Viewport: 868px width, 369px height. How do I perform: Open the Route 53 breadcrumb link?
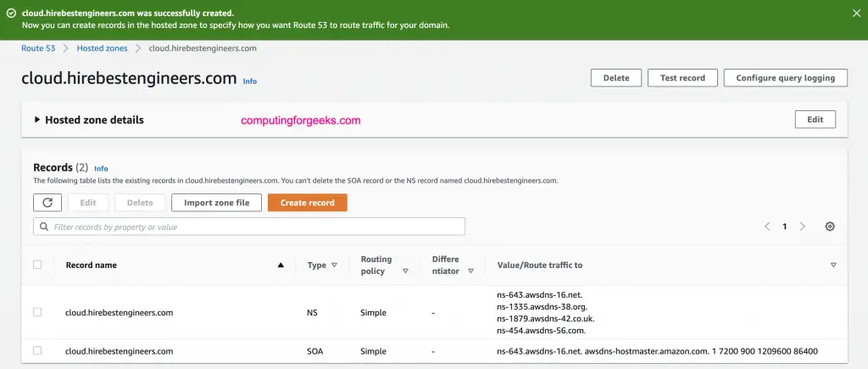tap(38, 48)
